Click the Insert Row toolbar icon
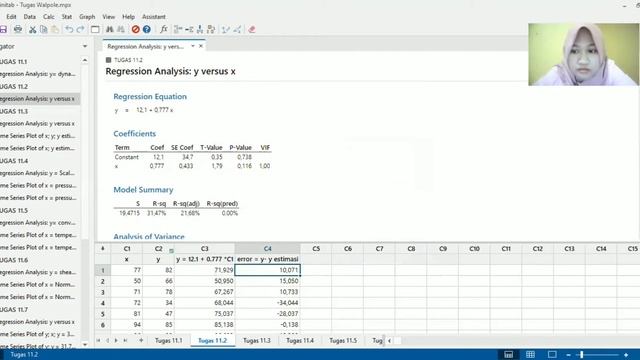This screenshot has width=640, height=360. [x=189, y=29]
